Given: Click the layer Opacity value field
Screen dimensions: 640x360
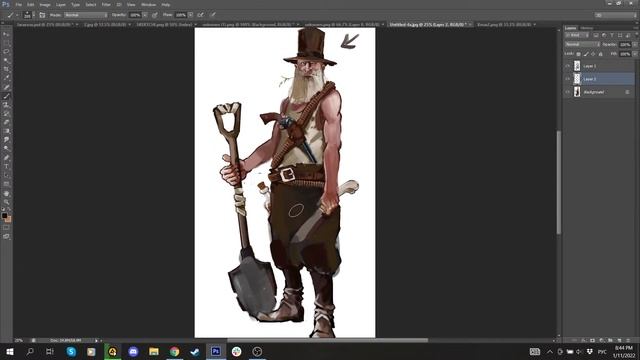Looking at the screenshot, I should pos(624,44).
